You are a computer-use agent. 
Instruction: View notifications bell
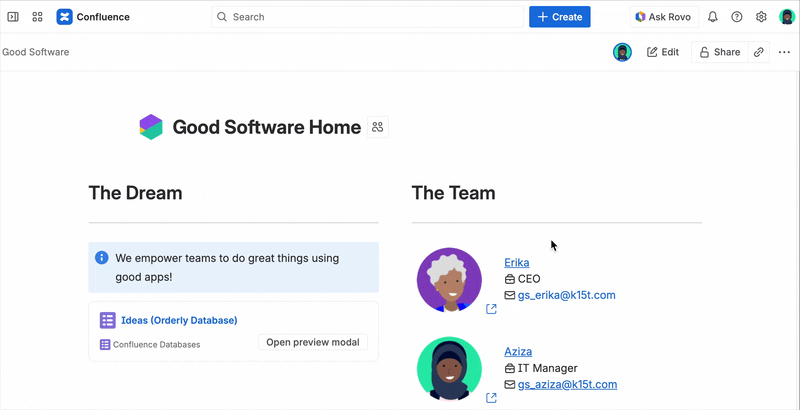pos(713,17)
